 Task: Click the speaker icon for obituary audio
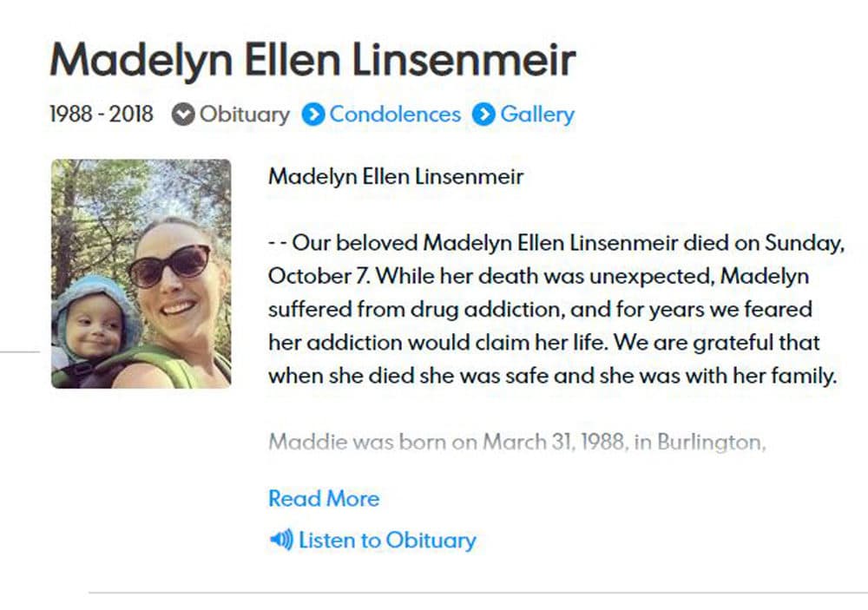[x=281, y=541]
